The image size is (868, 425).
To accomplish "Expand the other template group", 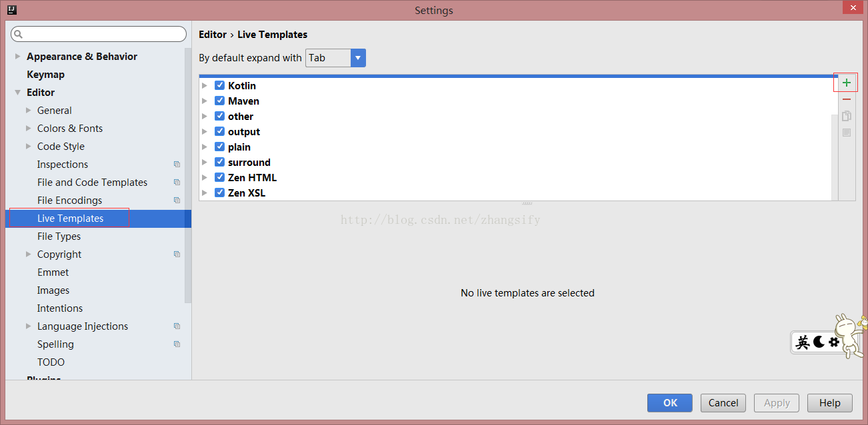I will pyautogui.click(x=205, y=116).
